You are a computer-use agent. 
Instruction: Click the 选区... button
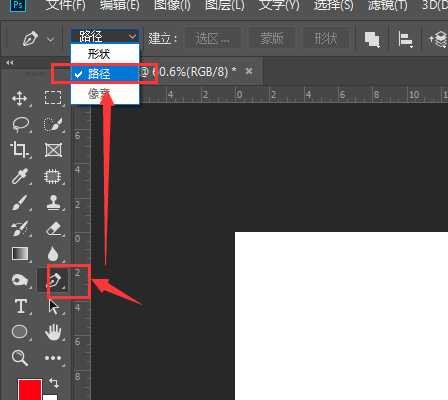tap(212, 39)
